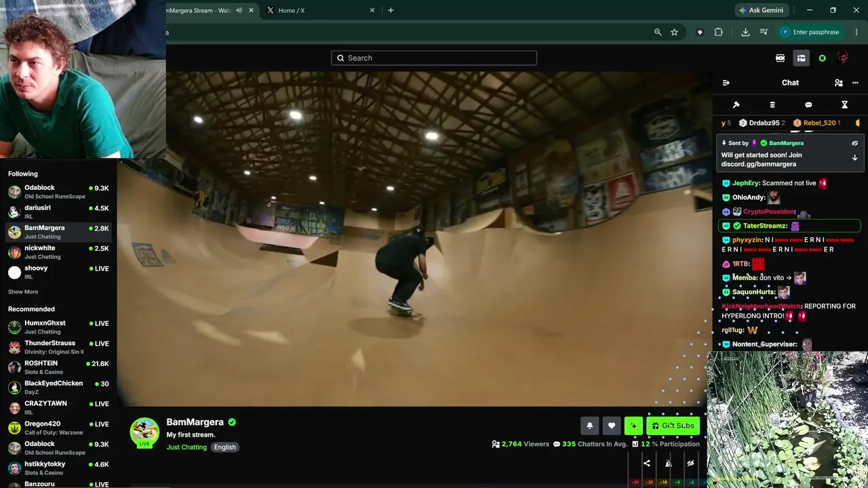Open the chat users list icon
Screen dimensions: 868x488
pos(839,83)
